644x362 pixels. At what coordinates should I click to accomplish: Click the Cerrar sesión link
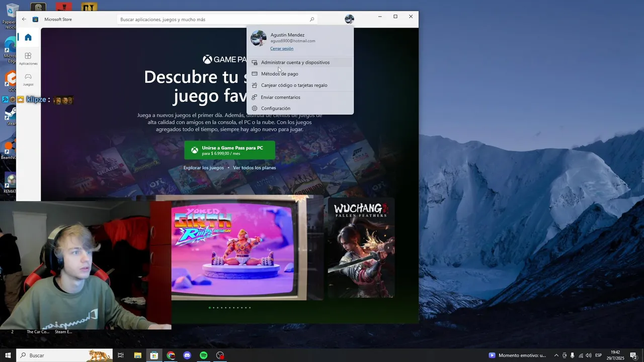pos(282,49)
